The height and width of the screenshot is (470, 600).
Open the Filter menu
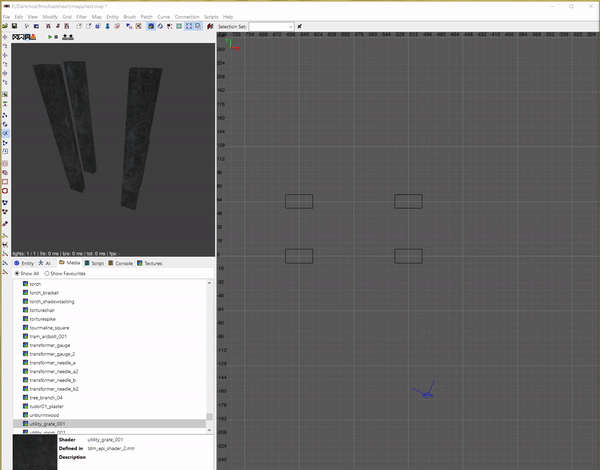(x=81, y=17)
